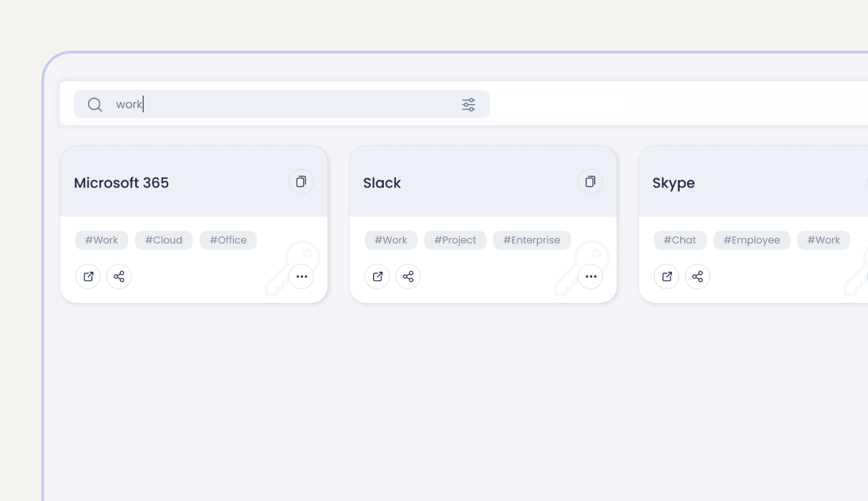The height and width of the screenshot is (501, 868).
Task: Open Microsoft 365 in external link
Action: [x=88, y=277]
